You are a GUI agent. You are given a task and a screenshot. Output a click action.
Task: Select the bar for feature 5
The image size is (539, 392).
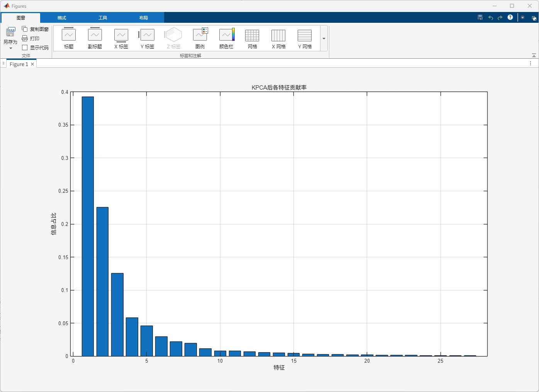point(147,341)
